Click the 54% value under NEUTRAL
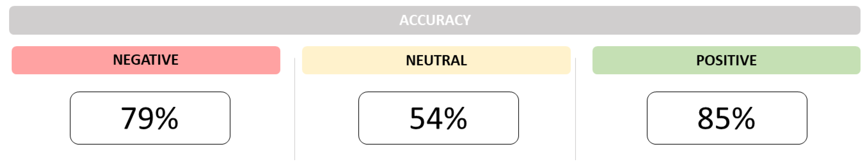The height and width of the screenshot is (166, 868). point(438,118)
